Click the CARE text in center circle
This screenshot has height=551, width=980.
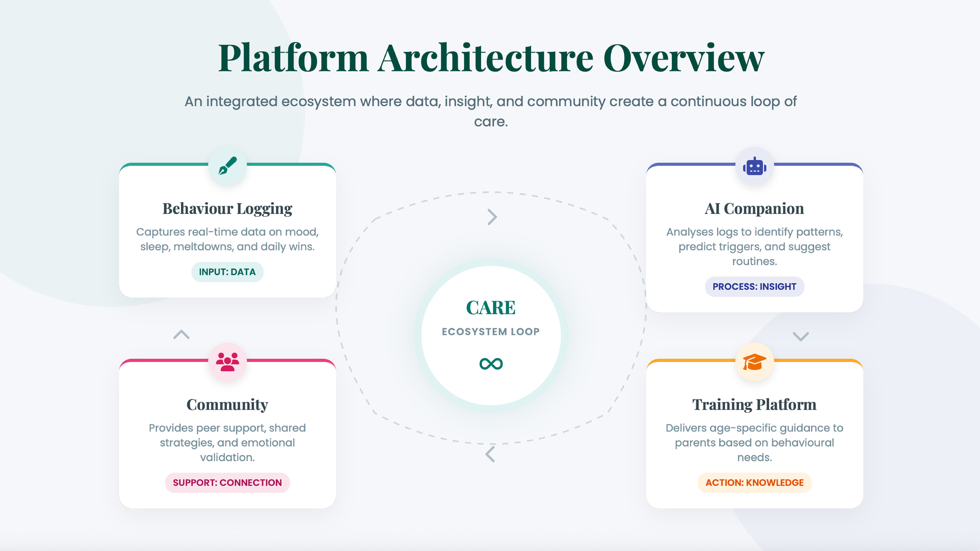[491, 308]
